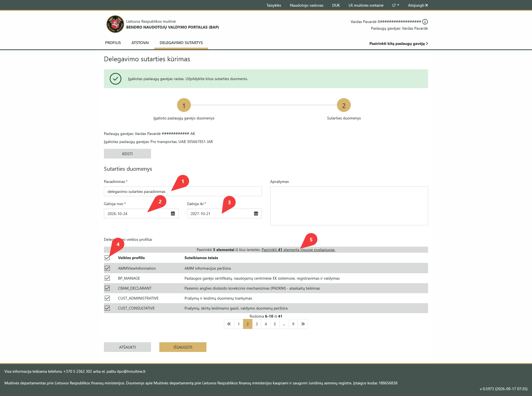Click step 2 circle Sutarties duomenys

(344, 105)
